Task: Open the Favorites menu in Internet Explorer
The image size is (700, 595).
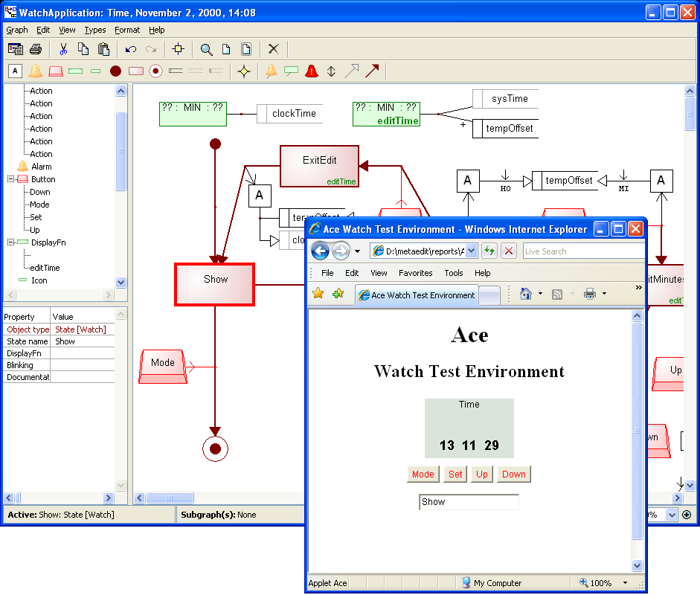Action: [x=415, y=273]
